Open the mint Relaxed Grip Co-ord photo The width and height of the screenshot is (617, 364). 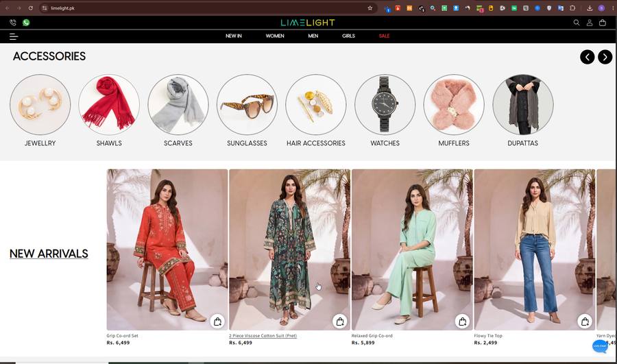coord(412,250)
